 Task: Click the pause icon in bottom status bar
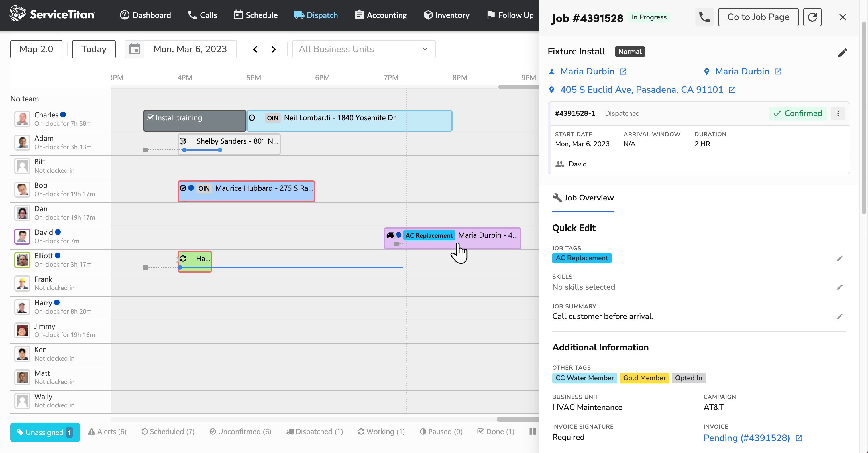pos(532,432)
